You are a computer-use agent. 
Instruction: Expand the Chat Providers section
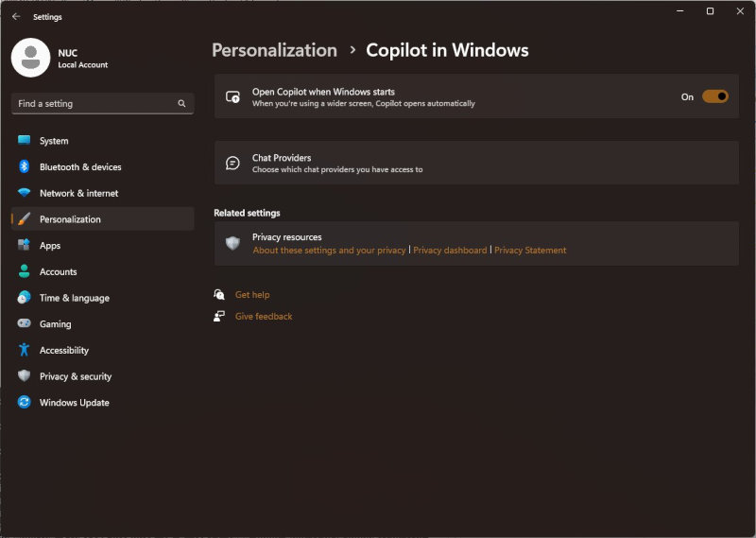475,163
